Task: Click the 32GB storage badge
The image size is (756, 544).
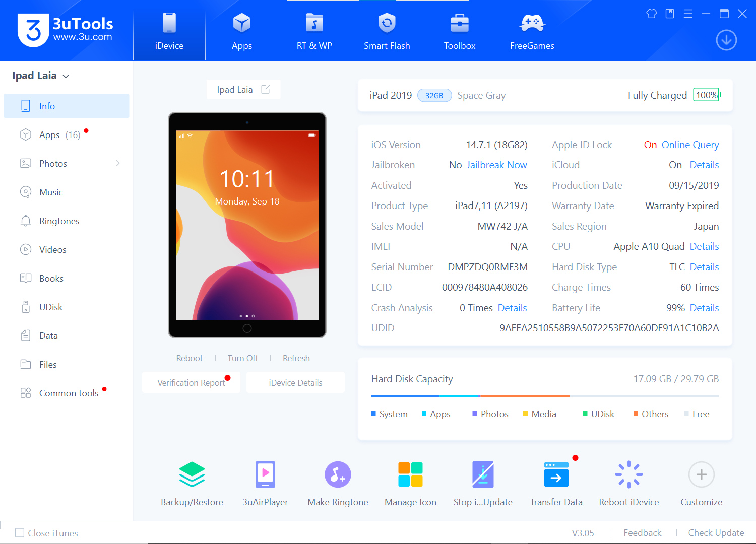Action: tap(434, 95)
